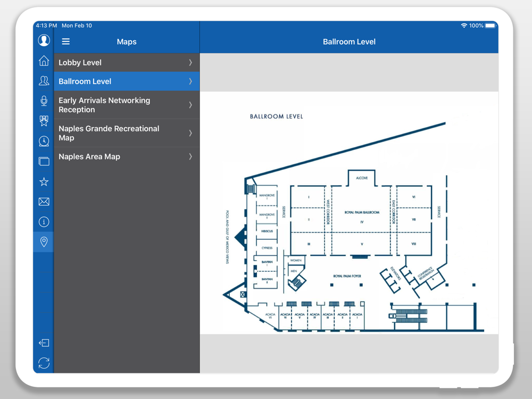Expand the Lobby Level chevron
Screen dimensions: 532x399
(x=190, y=62)
